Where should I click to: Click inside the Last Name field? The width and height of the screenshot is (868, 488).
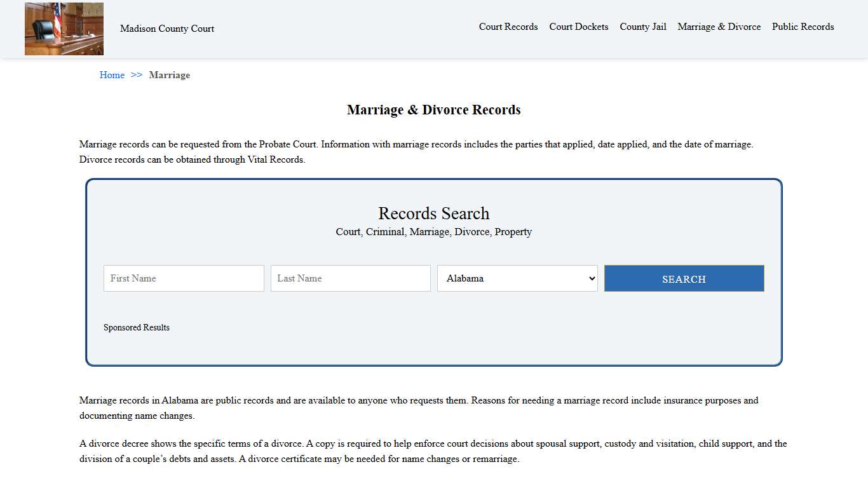(350, 278)
